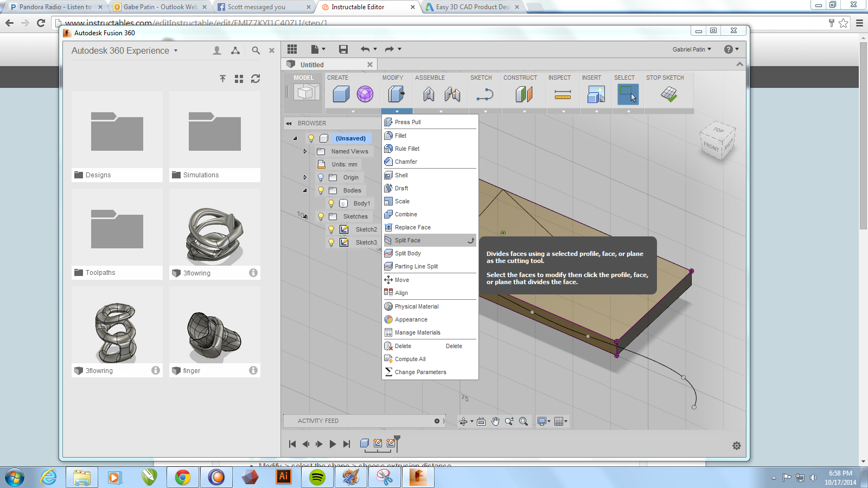Screen dimensions: 868x488
Task: Open the data panel grid icon
Action: [x=292, y=49]
